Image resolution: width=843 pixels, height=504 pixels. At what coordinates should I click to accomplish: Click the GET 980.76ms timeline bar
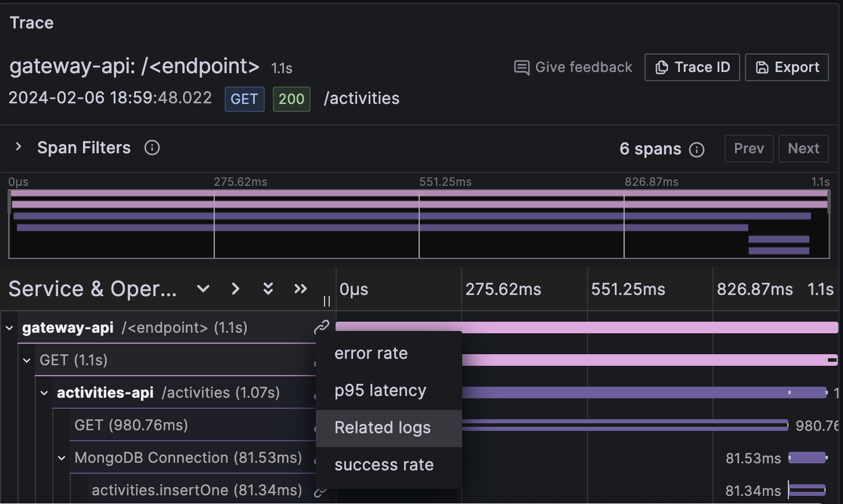625,425
